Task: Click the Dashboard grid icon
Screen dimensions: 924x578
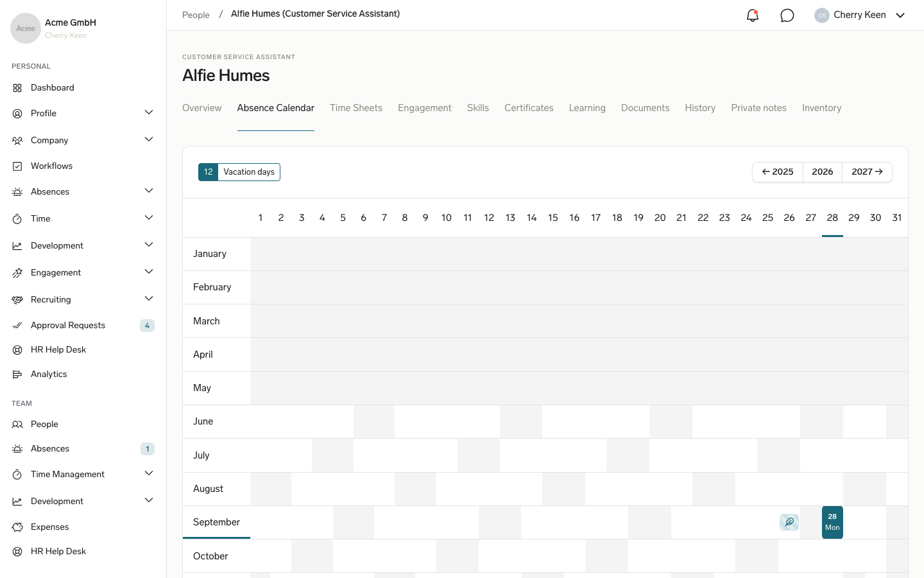Action: click(17, 88)
